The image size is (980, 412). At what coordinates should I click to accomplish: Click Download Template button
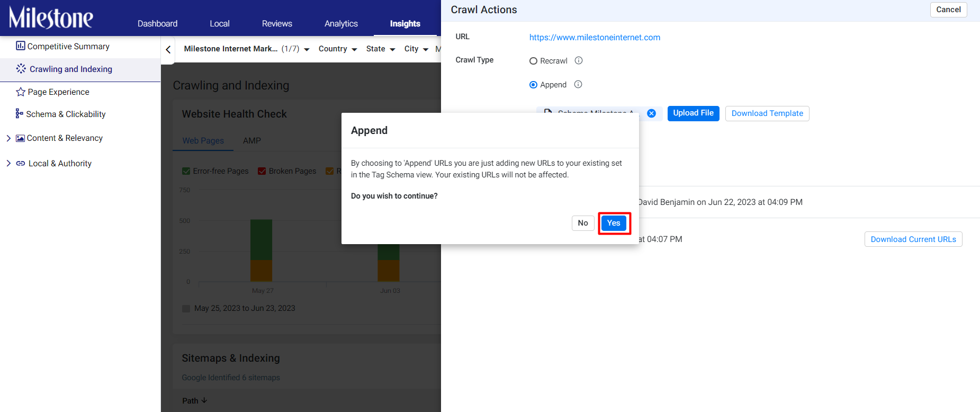767,113
